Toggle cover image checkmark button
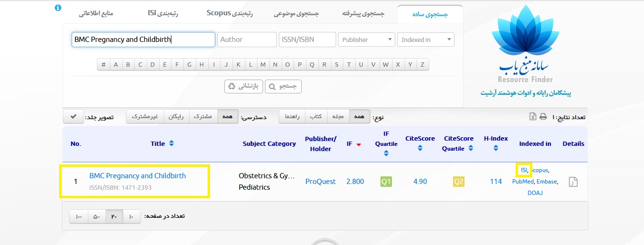Screen dimensions: 644x245 click(73, 117)
